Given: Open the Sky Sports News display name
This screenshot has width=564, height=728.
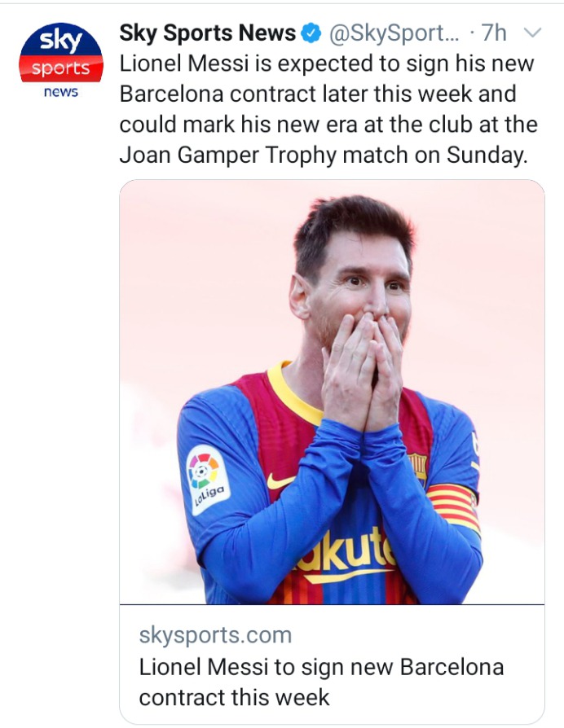Looking at the screenshot, I should point(207,33).
